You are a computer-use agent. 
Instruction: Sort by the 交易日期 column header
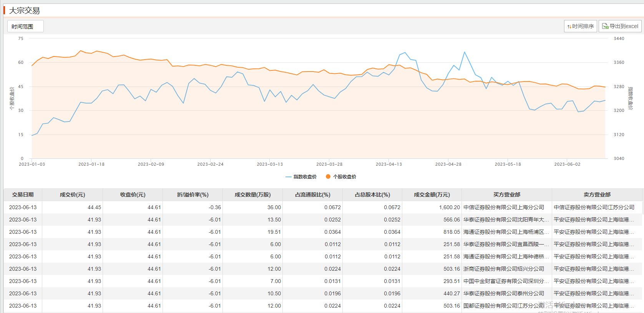tap(23, 195)
